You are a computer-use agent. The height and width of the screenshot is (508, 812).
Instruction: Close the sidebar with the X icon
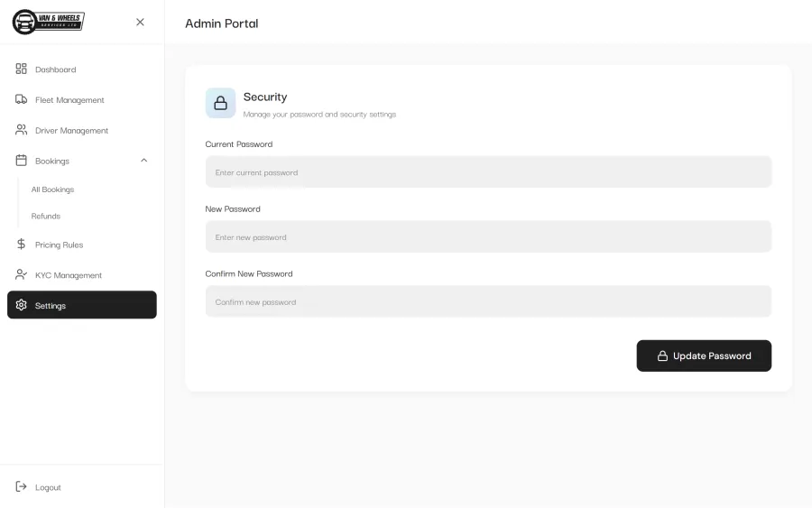(x=140, y=22)
